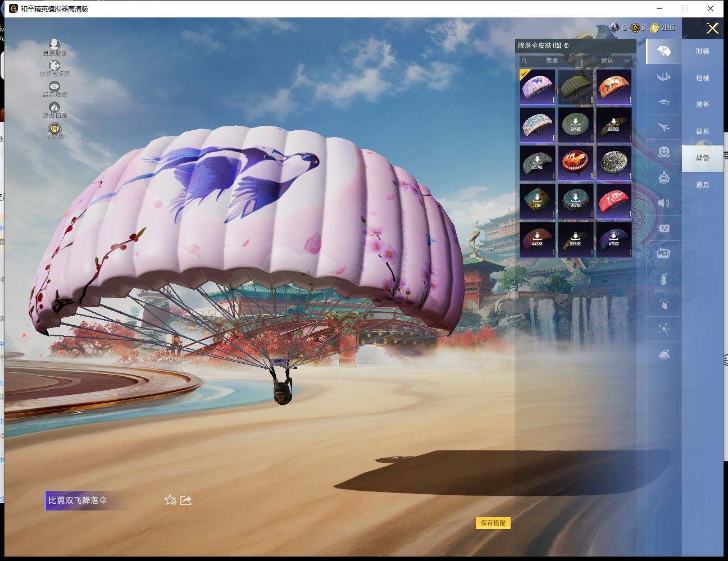Select the drone category icon
The width and height of the screenshot is (728, 561).
pos(663,102)
